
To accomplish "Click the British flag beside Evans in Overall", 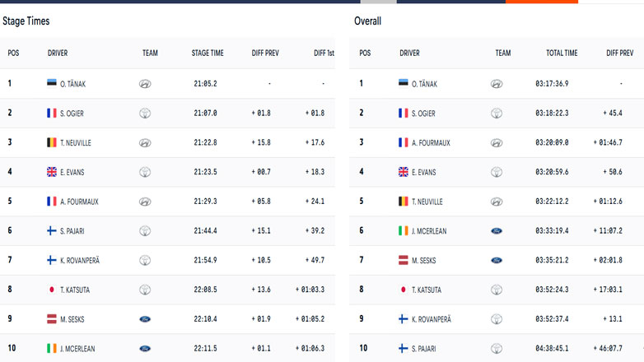I will point(404,172).
